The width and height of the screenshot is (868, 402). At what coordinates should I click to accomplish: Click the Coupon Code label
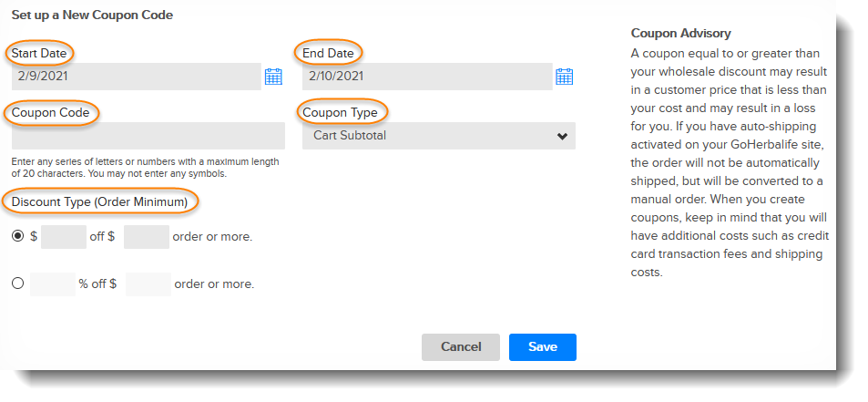tap(50, 113)
